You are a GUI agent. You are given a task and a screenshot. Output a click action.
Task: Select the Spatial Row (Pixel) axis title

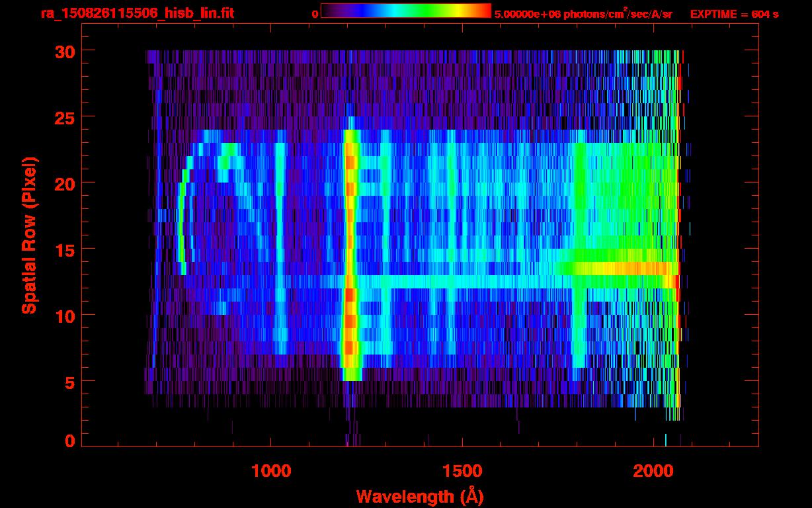(x=29, y=235)
